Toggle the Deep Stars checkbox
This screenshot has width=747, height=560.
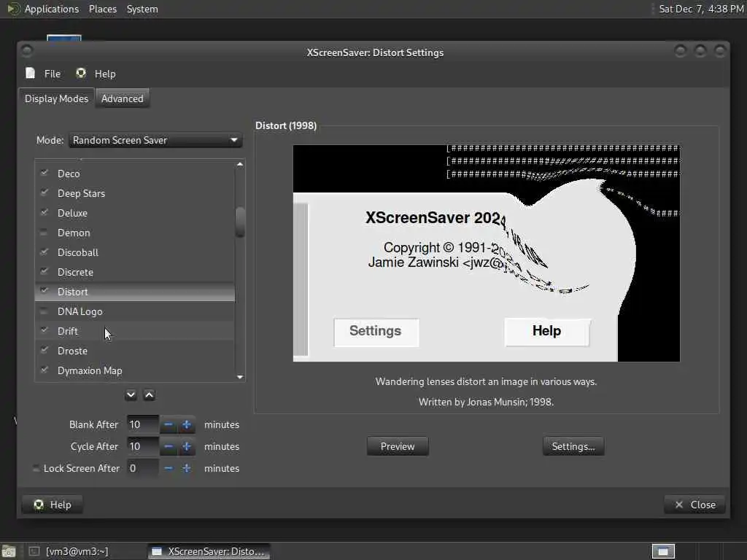tap(44, 192)
